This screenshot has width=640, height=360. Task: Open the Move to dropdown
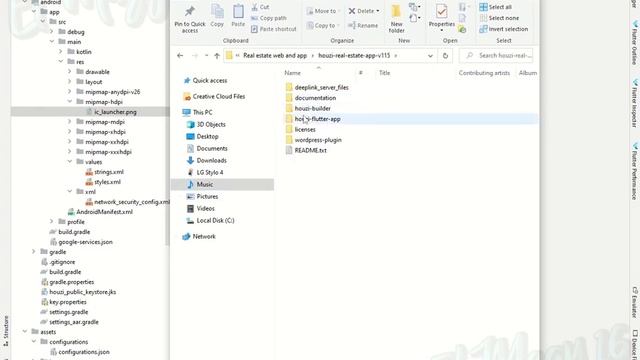coord(323,11)
